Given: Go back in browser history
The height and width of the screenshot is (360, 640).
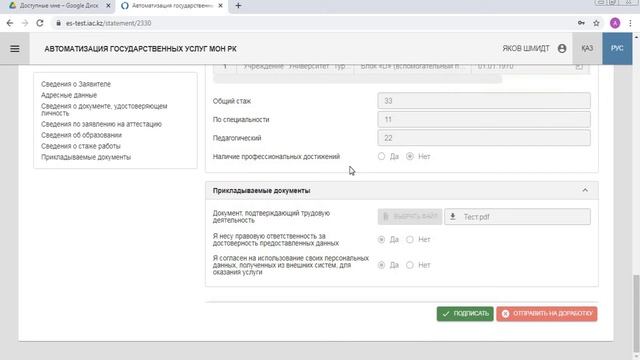Looking at the screenshot, I should pyautogui.click(x=10, y=23).
